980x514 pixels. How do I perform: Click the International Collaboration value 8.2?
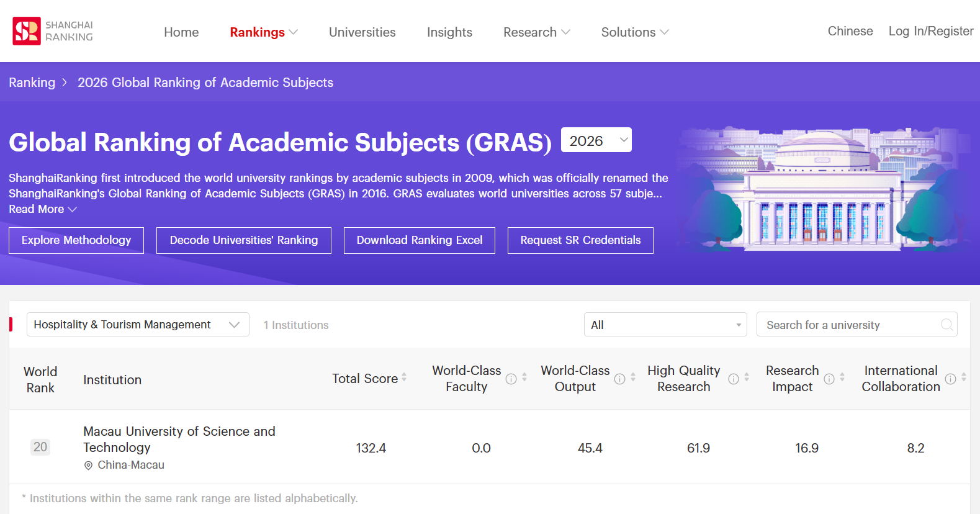pos(916,448)
